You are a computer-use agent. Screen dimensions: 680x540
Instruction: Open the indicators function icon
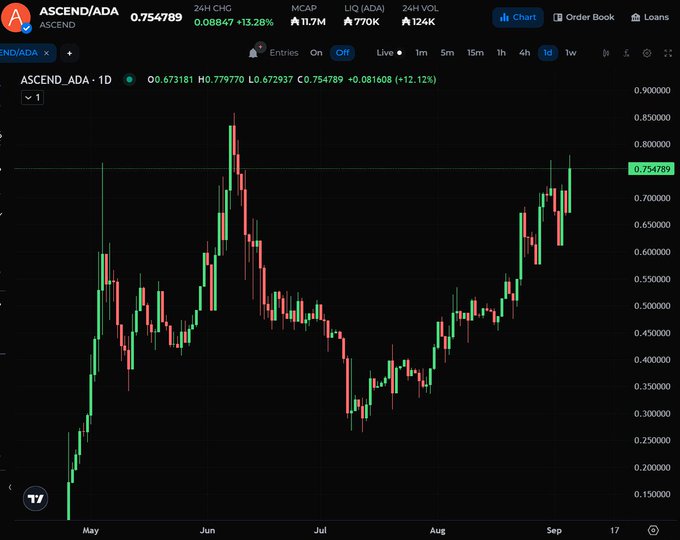click(626, 53)
